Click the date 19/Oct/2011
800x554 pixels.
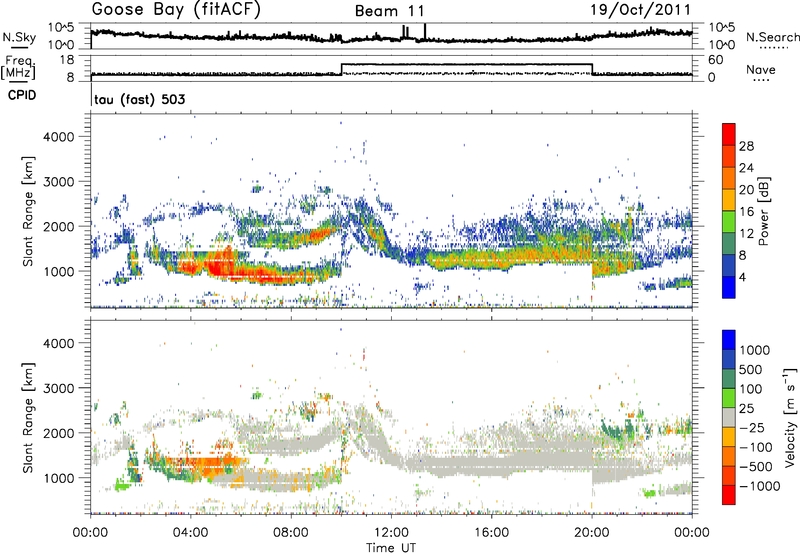[x=641, y=10]
